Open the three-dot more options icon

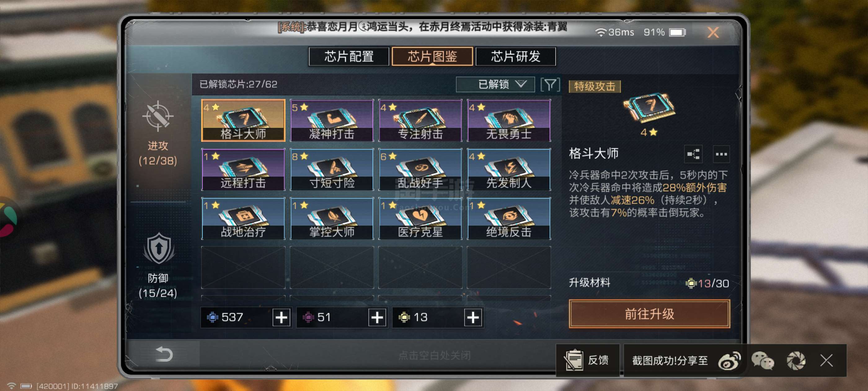pos(721,154)
